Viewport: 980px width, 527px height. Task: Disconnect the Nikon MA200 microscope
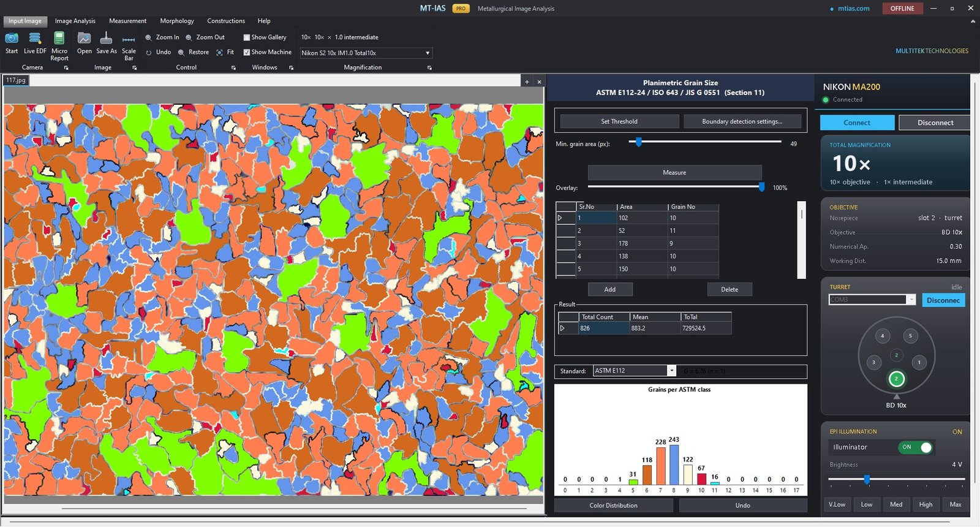935,123
